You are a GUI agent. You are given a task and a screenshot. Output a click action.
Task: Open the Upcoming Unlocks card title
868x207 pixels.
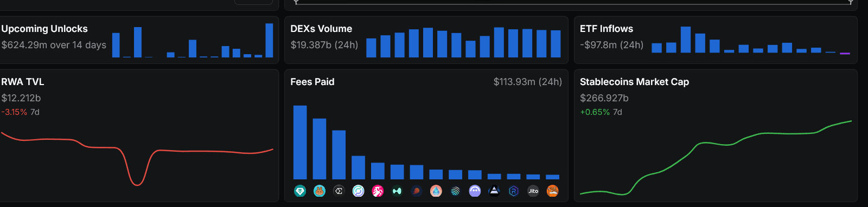44,29
